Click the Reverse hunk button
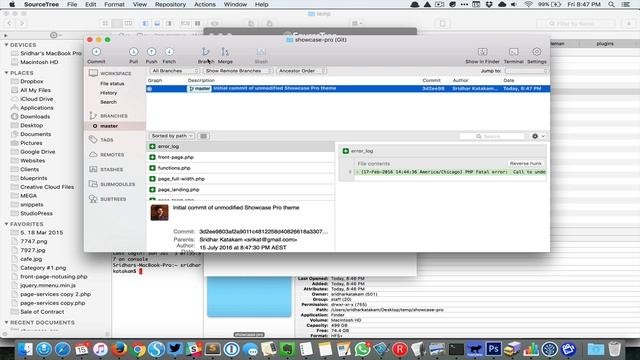 525,163
